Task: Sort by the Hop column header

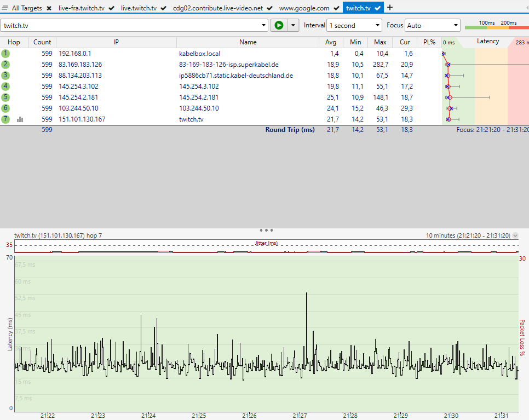Action: coord(14,42)
